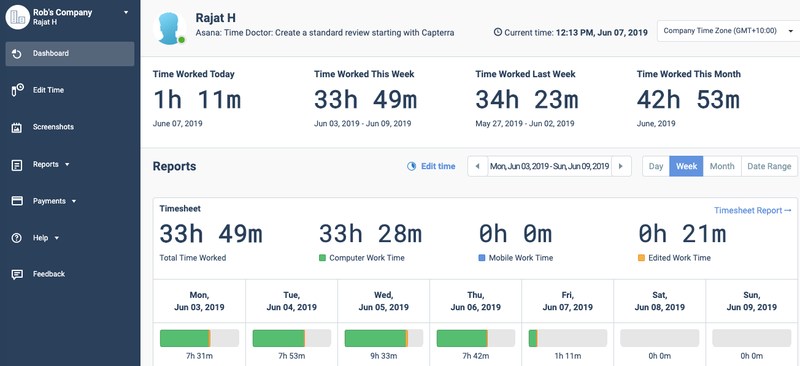The height and width of the screenshot is (366, 800).
Task: Open Rob's Company account dropdown arrow
Action: click(126, 12)
